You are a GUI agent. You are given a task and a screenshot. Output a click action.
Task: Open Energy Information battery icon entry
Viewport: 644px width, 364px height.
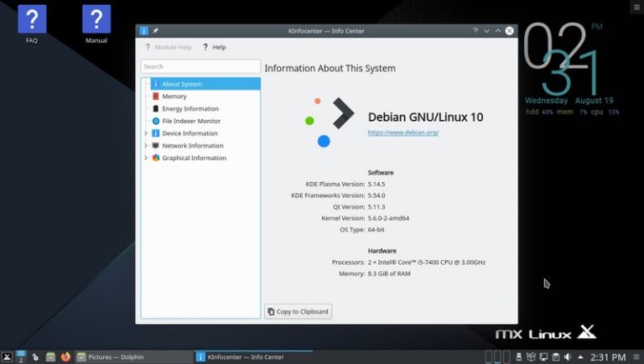pos(155,109)
